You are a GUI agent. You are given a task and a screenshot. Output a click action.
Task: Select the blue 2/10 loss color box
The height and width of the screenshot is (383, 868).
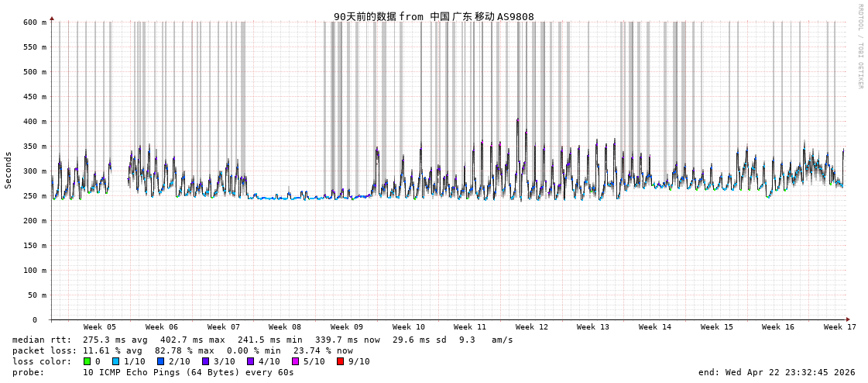tap(160, 361)
